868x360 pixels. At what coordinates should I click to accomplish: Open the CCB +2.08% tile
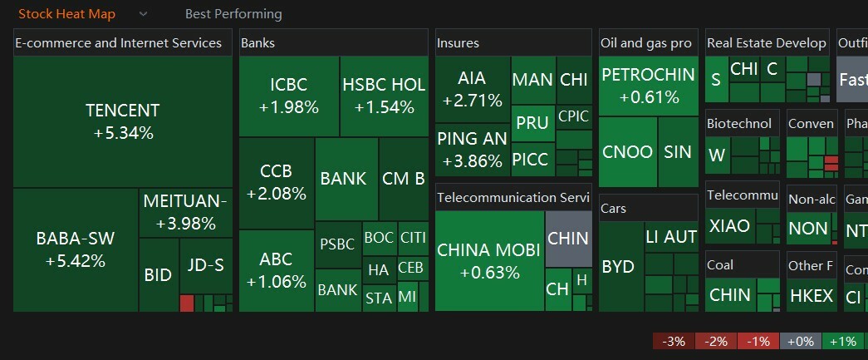click(277, 182)
